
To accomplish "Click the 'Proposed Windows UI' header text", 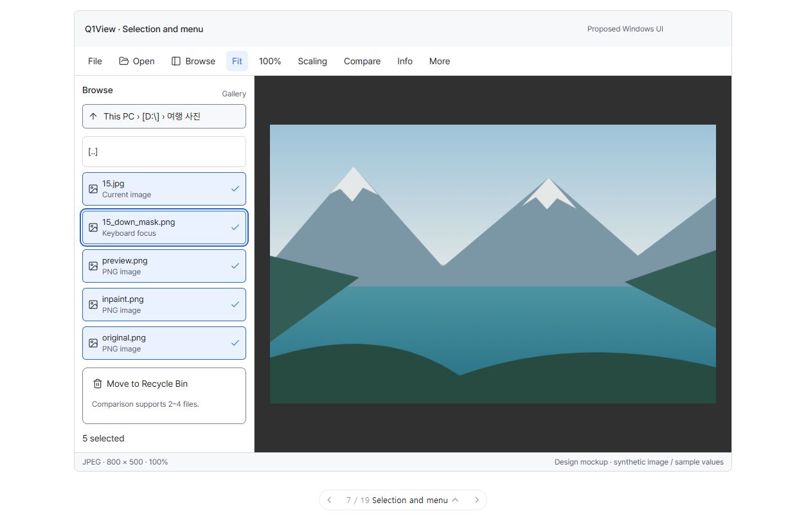I will (625, 29).
